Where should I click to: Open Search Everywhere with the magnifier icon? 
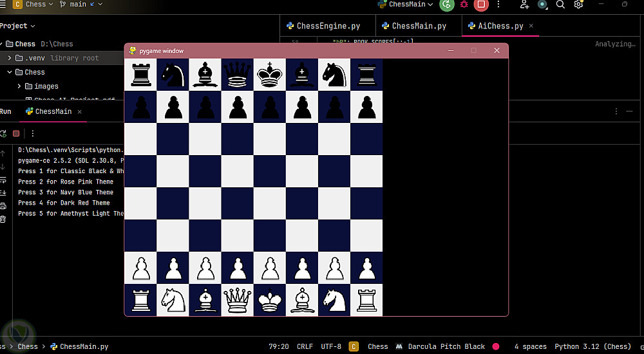click(560, 5)
